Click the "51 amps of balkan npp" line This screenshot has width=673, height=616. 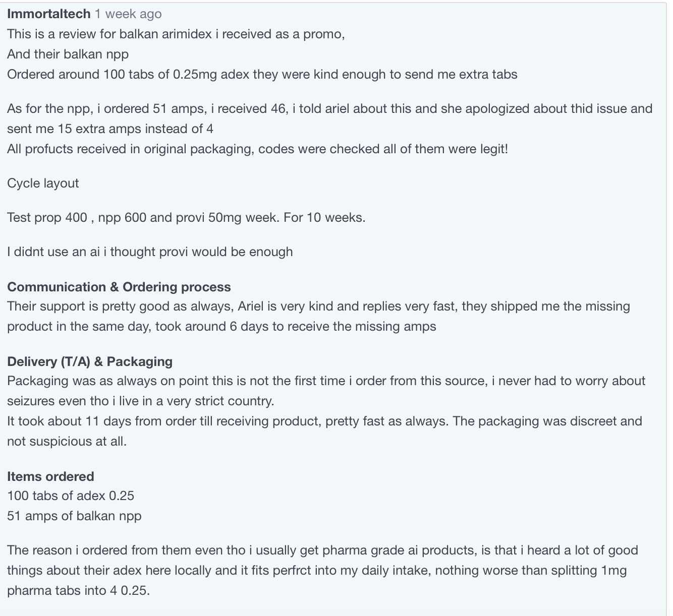(x=74, y=516)
